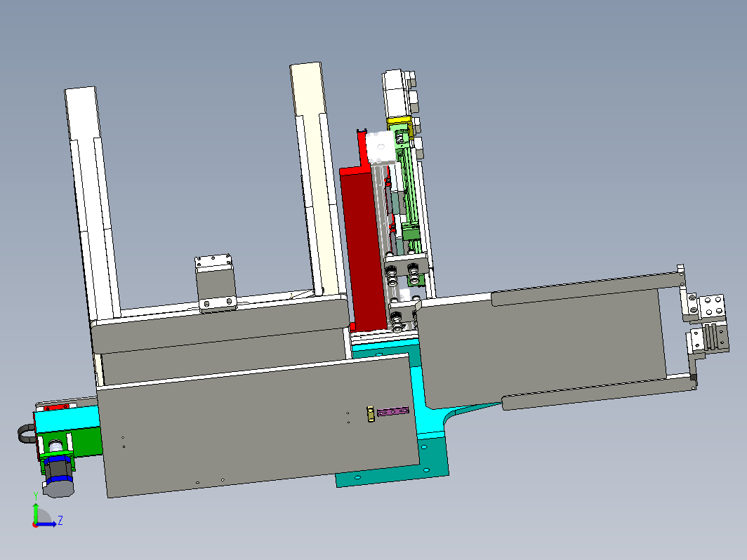
Task: Pick the black ring handle at far left
Action: click(26, 434)
